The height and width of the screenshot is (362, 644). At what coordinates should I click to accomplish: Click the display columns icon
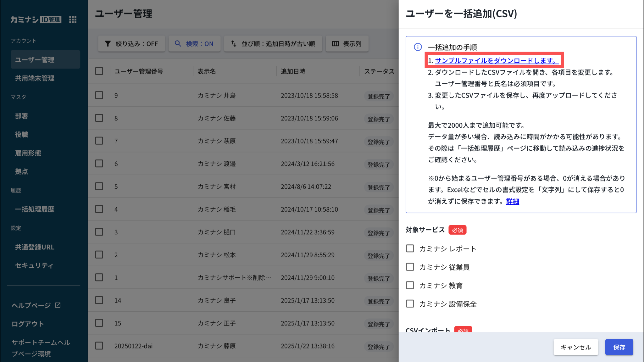point(335,44)
